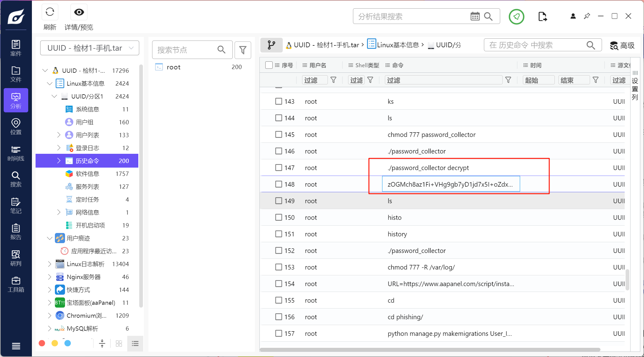This screenshot has height=357, width=644.
Task: Toggle the select-all header checkbox
Action: (x=269, y=65)
